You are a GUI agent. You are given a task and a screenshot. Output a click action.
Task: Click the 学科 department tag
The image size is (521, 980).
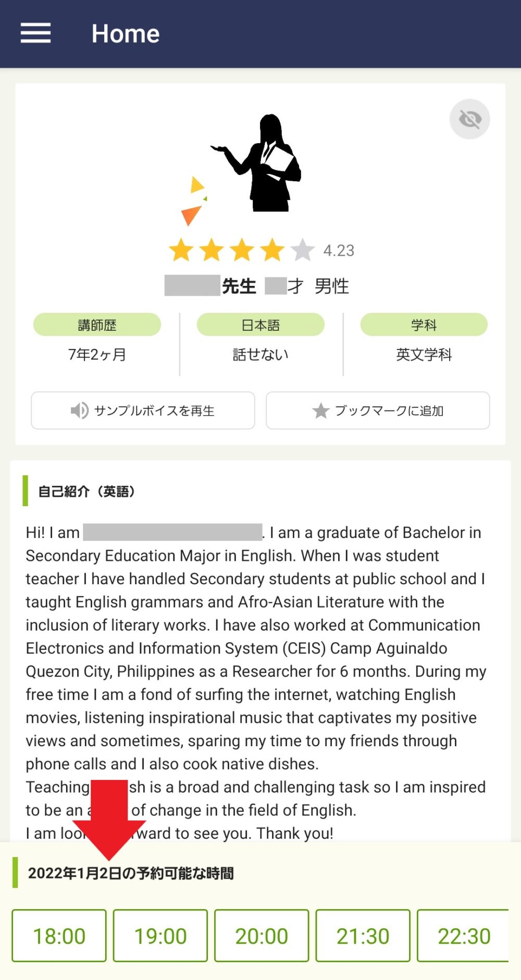click(x=424, y=325)
